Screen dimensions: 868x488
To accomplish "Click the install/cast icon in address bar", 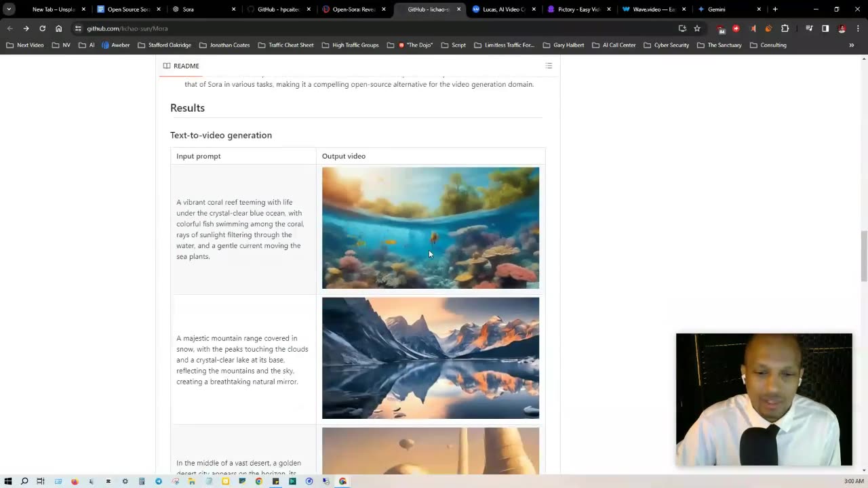I will 682,28.
